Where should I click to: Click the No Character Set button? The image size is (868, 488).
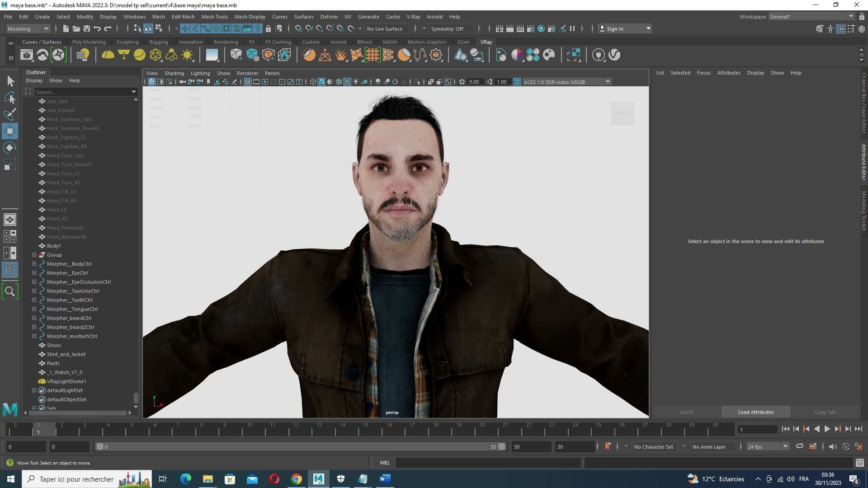point(653,447)
